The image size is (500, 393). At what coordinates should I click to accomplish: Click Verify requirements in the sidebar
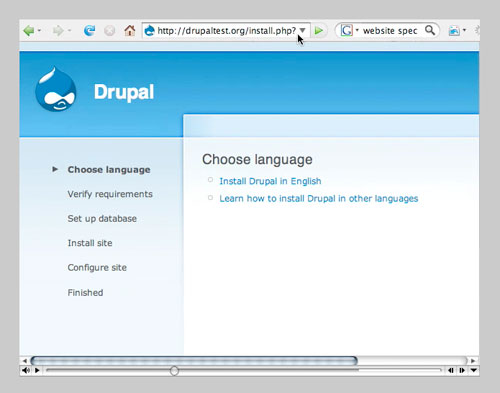(x=110, y=194)
